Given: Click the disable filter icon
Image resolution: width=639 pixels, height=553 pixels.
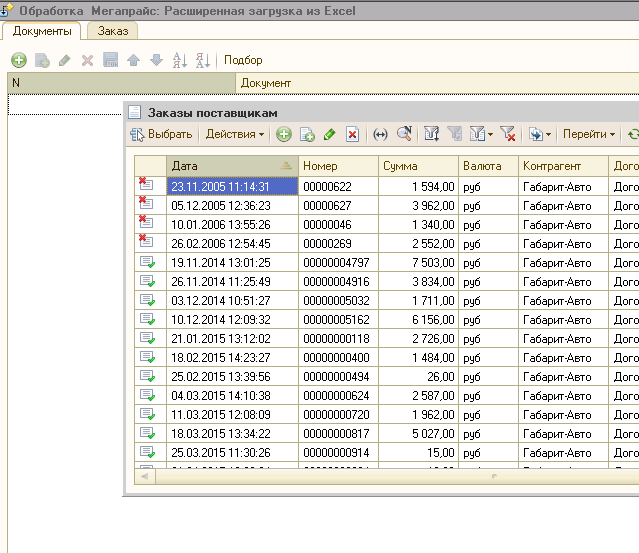Looking at the screenshot, I should click(508, 134).
